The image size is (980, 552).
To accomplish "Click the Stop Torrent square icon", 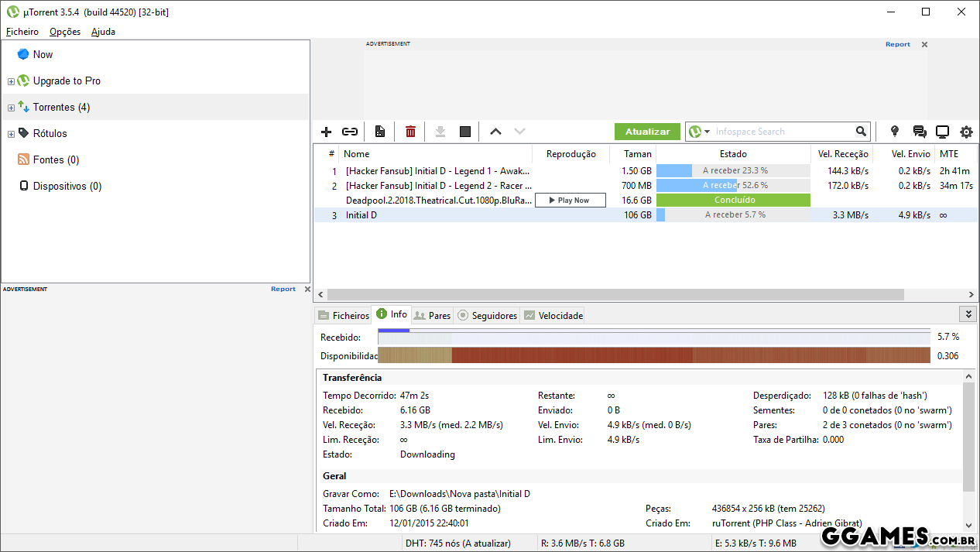I will 465,132.
